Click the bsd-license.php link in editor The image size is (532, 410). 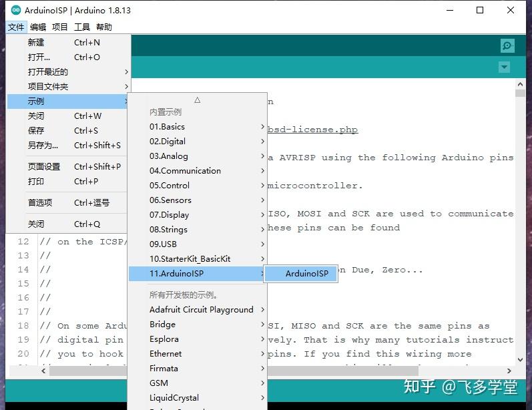pyautogui.click(x=312, y=130)
